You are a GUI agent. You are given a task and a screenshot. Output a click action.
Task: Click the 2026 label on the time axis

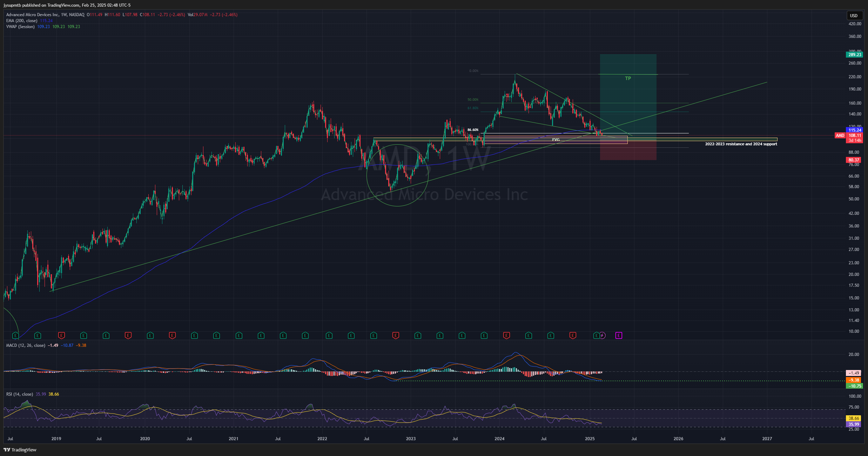pos(678,439)
